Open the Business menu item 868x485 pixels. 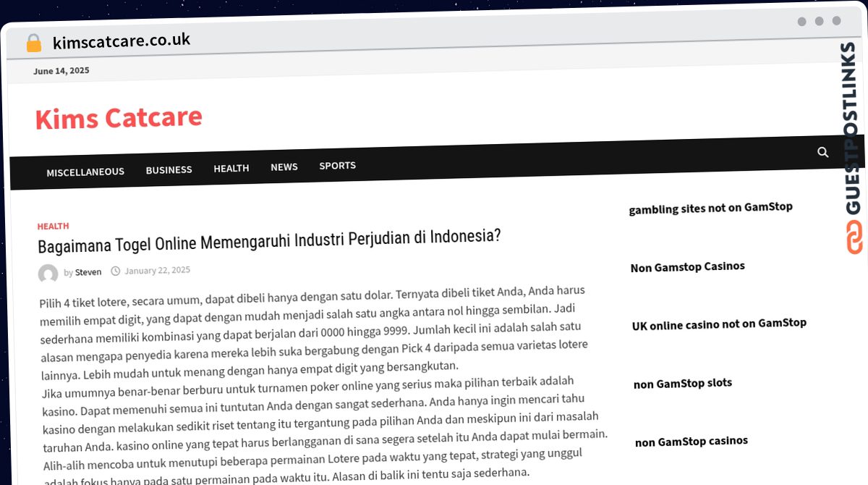point(169,169)
